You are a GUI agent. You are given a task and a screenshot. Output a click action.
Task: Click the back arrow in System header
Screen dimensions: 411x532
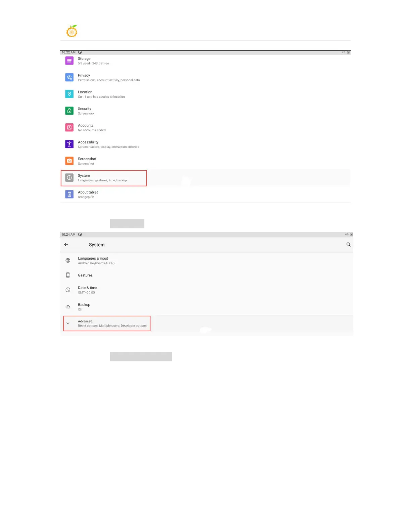[66, 245]
